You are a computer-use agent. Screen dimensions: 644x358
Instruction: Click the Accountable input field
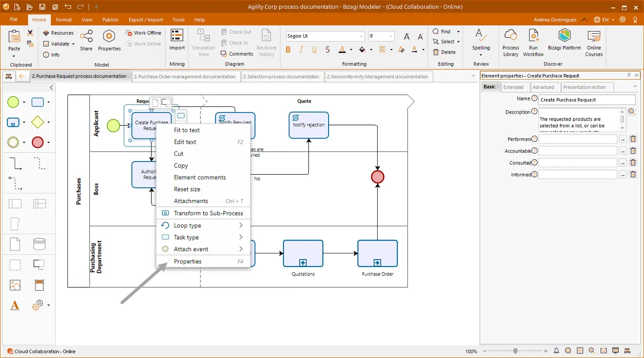[578, 151]
